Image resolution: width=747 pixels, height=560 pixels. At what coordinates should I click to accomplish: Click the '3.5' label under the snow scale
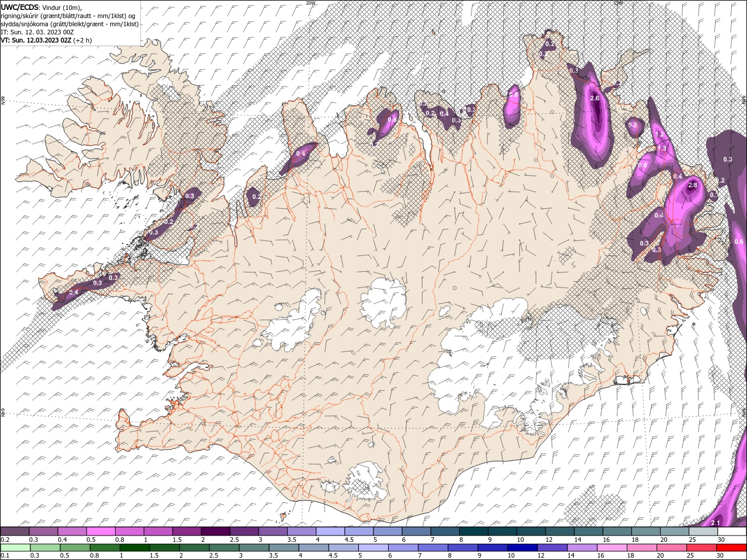(291, 540)
